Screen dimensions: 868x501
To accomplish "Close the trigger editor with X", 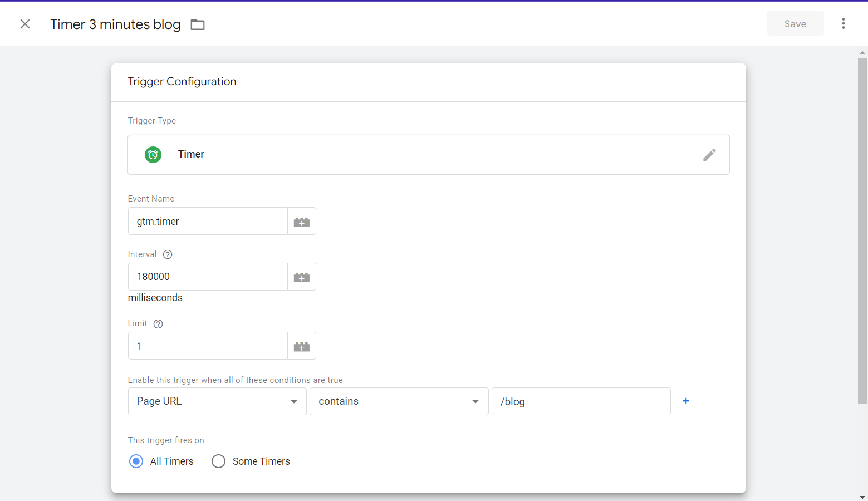I will [x=25, y=24].
